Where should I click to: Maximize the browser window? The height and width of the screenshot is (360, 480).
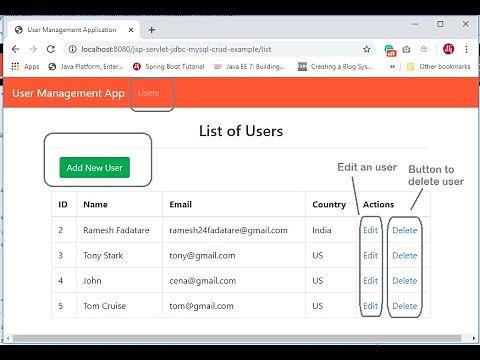440,24
